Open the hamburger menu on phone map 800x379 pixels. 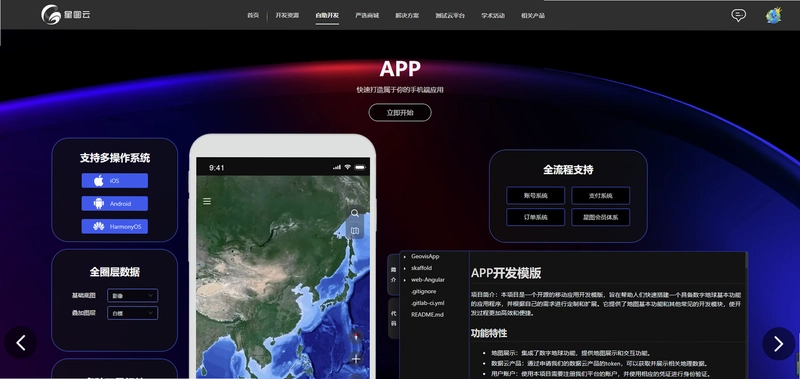(x=207, y=201)
